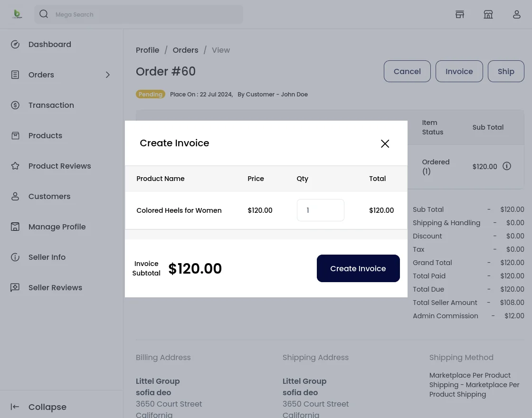This screenshot has width=532, height=418.
Task: Click the Seller Info circle-i icon
Action: (15, 257)
